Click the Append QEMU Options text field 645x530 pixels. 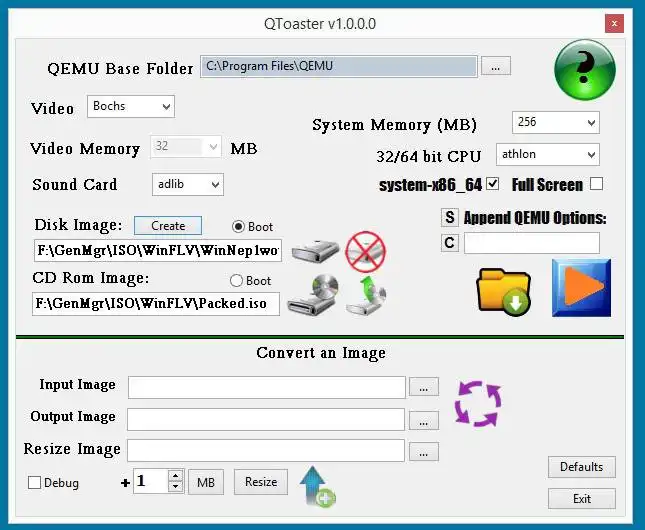tap(532, 243)
